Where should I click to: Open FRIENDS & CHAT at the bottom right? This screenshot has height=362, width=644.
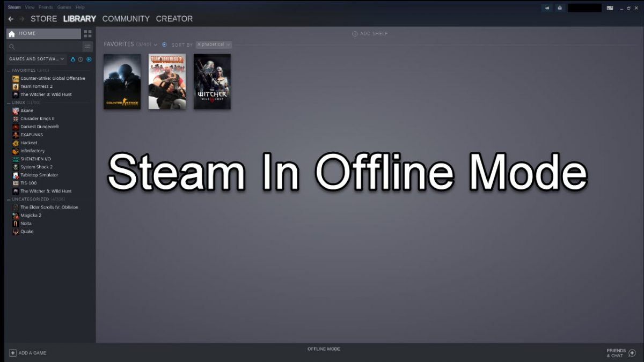(x=621, y=353)
